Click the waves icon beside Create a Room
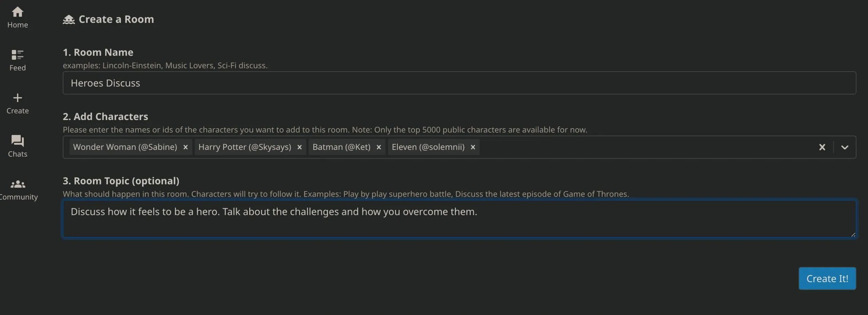Screen dimensions: 868x315 (69, 19)
